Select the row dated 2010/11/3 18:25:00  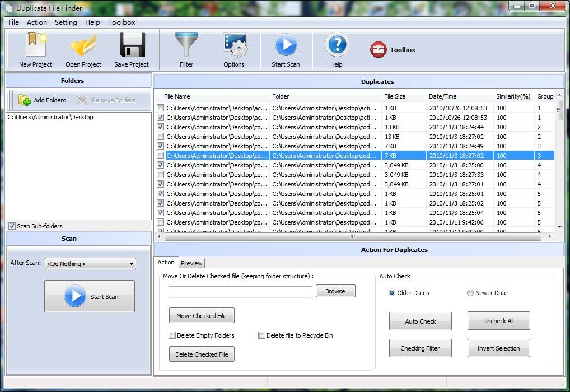[x=354, y=165]
